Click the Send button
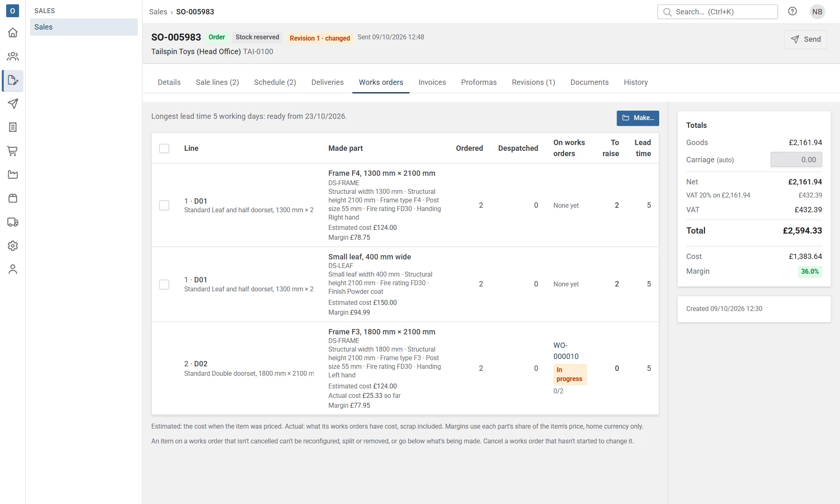 (805, 39)
